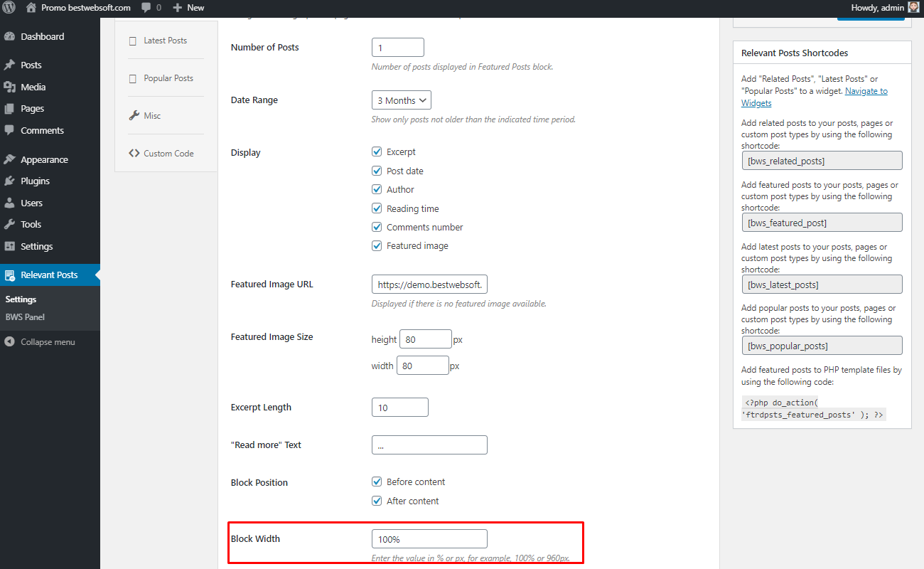Image resolution: width=924 pixels, height=569 pixels.
Task: Toggle the Before content checkbox
Action: pos(377,482)
